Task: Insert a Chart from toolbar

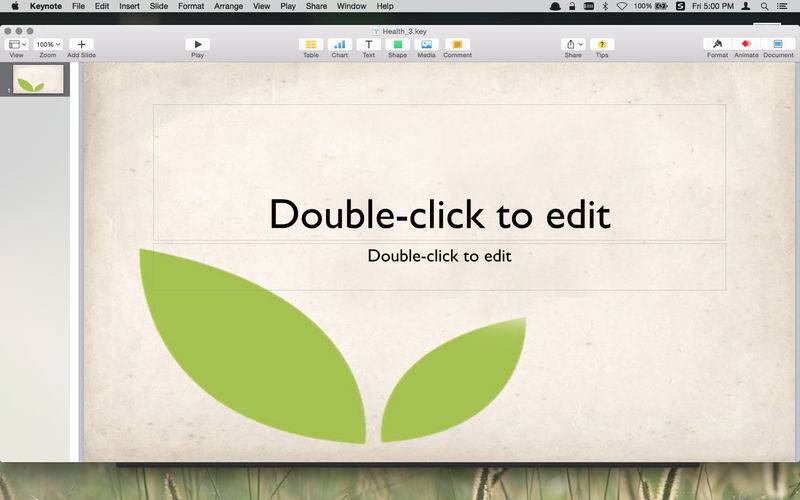Action: coord(340,44)
